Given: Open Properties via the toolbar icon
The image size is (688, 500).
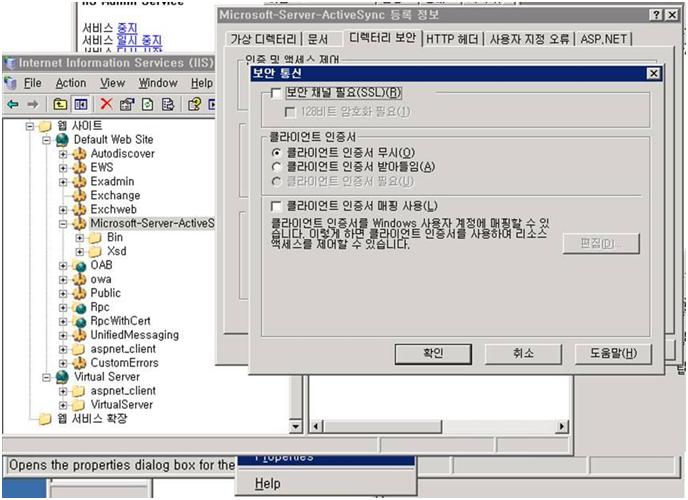Looking at the screenshot, I should [127, 104].
